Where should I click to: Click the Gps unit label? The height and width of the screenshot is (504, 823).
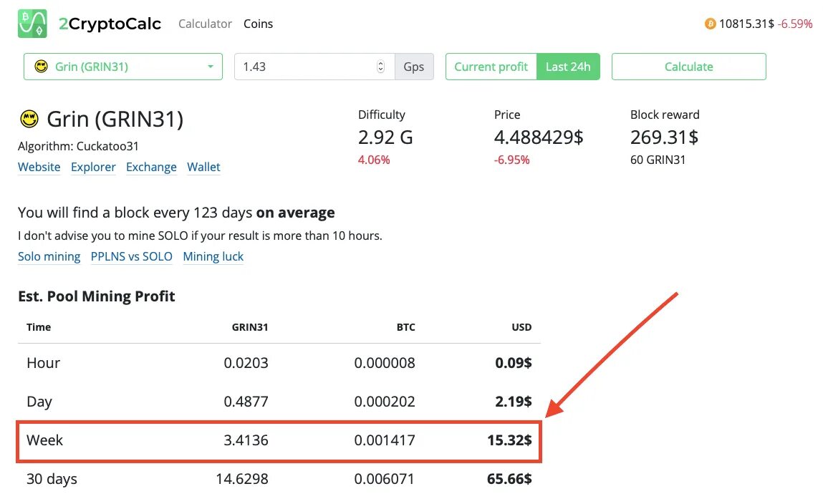(413, 67)
